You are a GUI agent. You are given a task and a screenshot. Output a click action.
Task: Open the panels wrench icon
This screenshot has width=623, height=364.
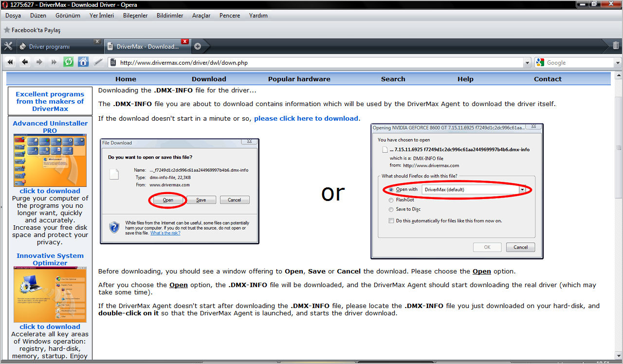(x=8, y=46)
